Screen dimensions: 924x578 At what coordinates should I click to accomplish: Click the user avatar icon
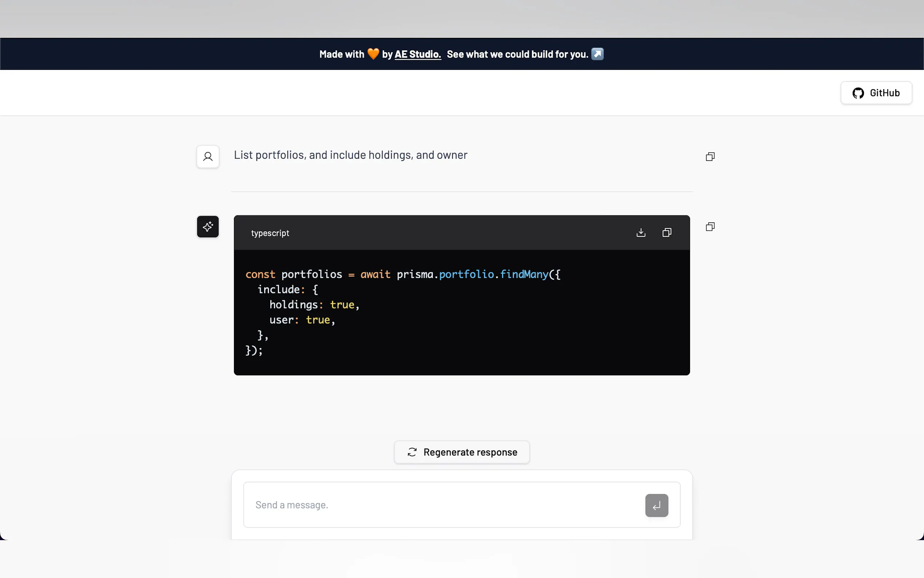click(208, 157)
